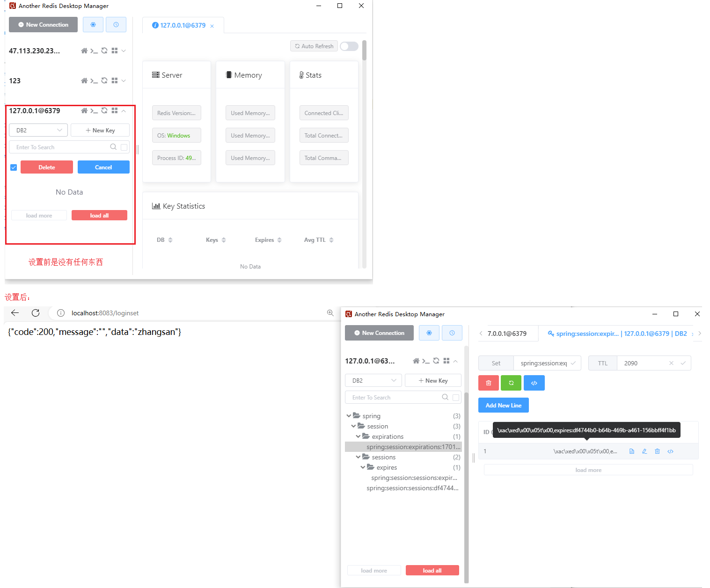Collapse the sessions folder

[x=358, y=457]
